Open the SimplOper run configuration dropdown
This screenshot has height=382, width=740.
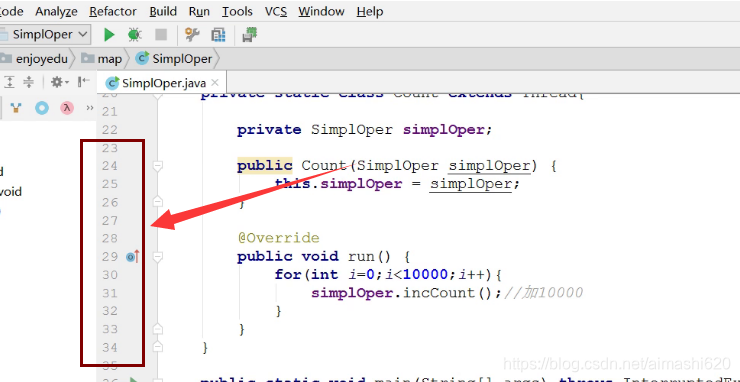[45, 34]
